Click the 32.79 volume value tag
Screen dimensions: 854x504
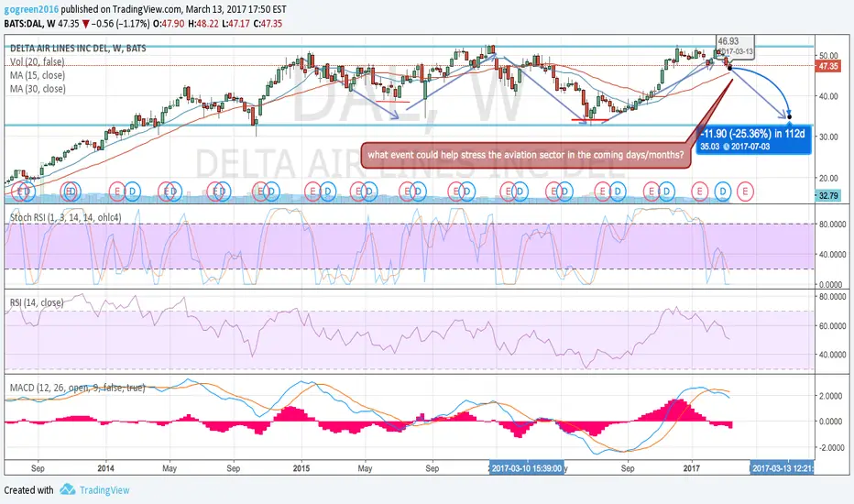click(827, 195)
